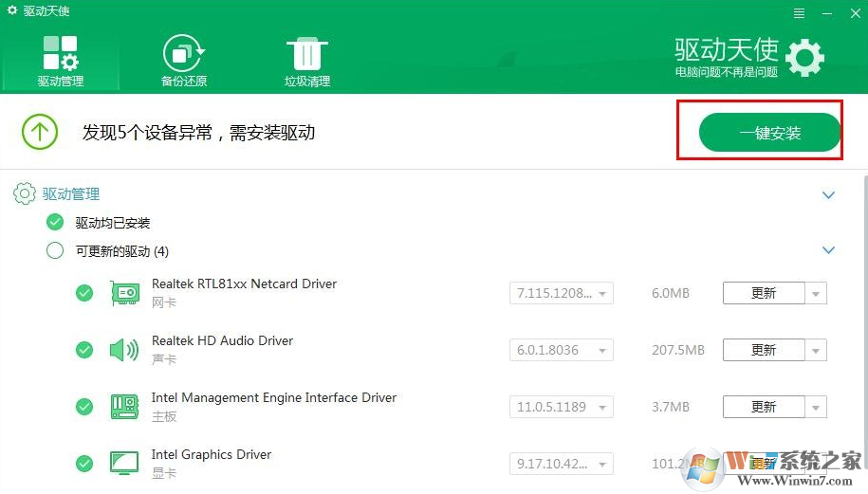The height and width of the screenshot is (494, 868).
Task: Open 更新 arrow menu for HD Audio Driver
Action: (816, 350)
